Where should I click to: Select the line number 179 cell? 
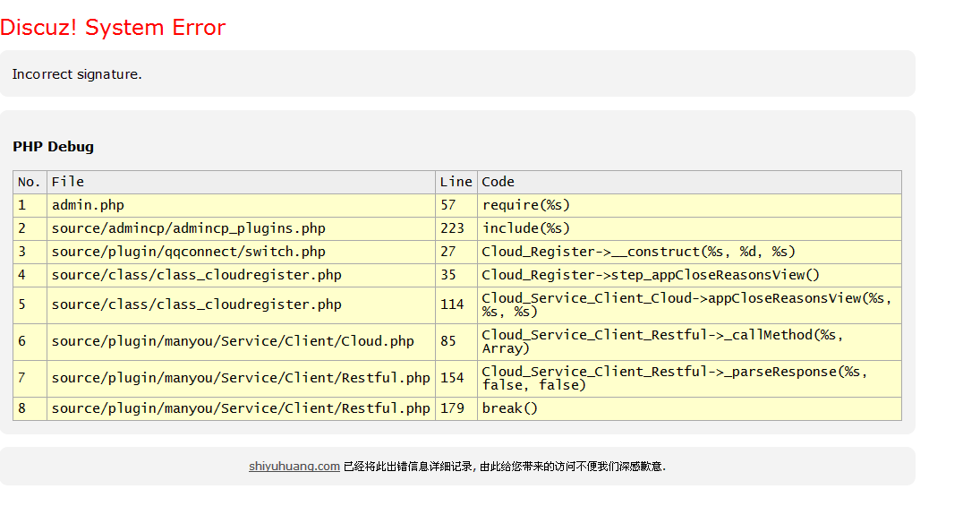click(x=452, y=408)
